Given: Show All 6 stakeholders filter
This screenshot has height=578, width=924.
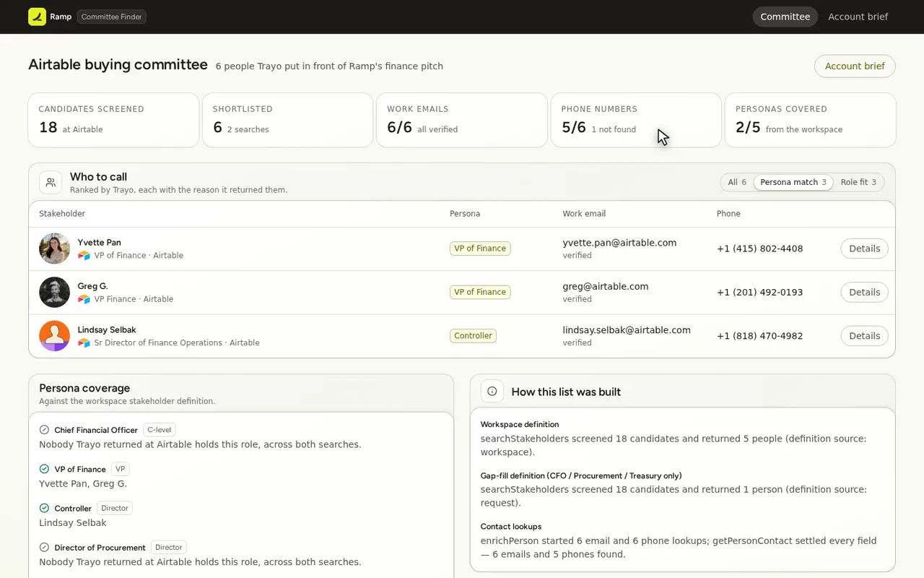Looking at the screenshot, I should pos(737,182).
